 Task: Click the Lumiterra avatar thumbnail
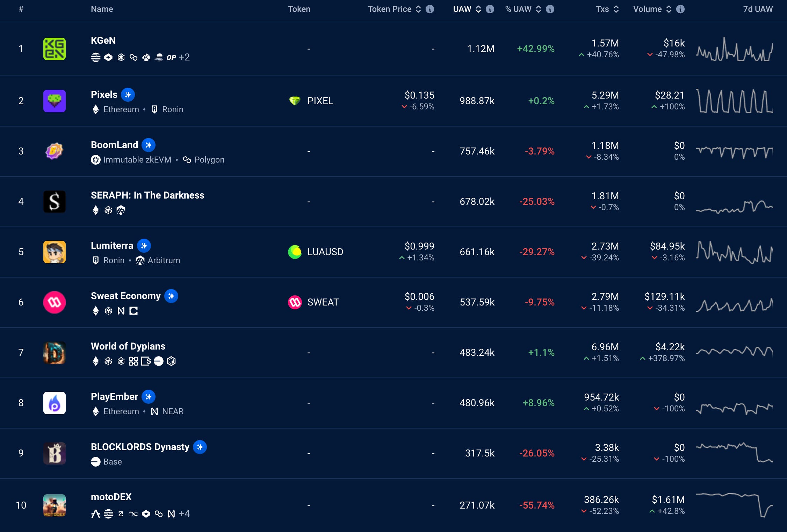(x=54, y=252)
